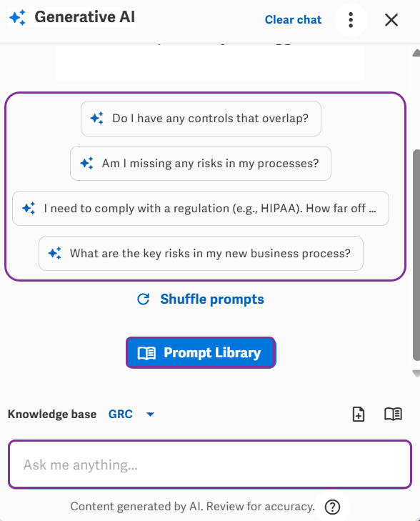This screenshot has width=420, height=521.
Task: Select the GRC knowledge base label
Action: tap(121, 414)
